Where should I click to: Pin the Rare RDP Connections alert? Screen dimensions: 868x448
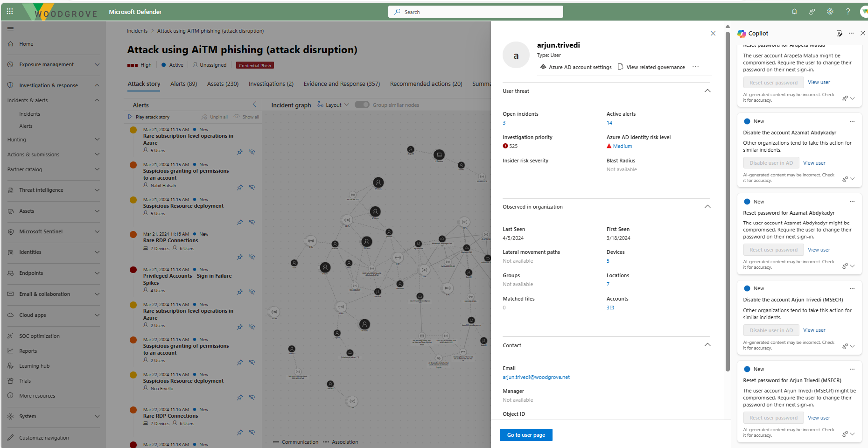(x=240, y=257)
